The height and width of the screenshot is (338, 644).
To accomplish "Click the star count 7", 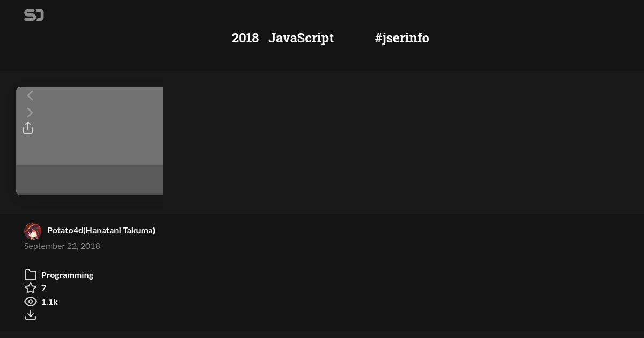I will (x=43, y=288).
